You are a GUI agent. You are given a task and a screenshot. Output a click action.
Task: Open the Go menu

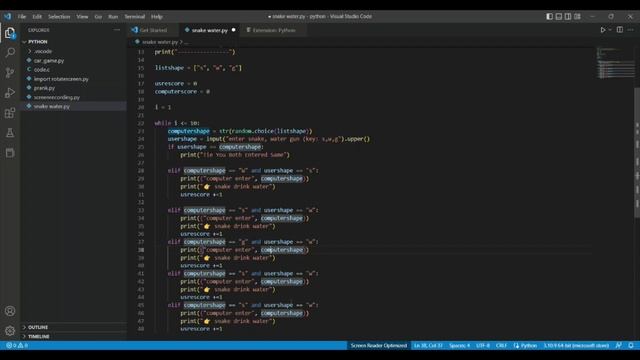click(98, 17)
